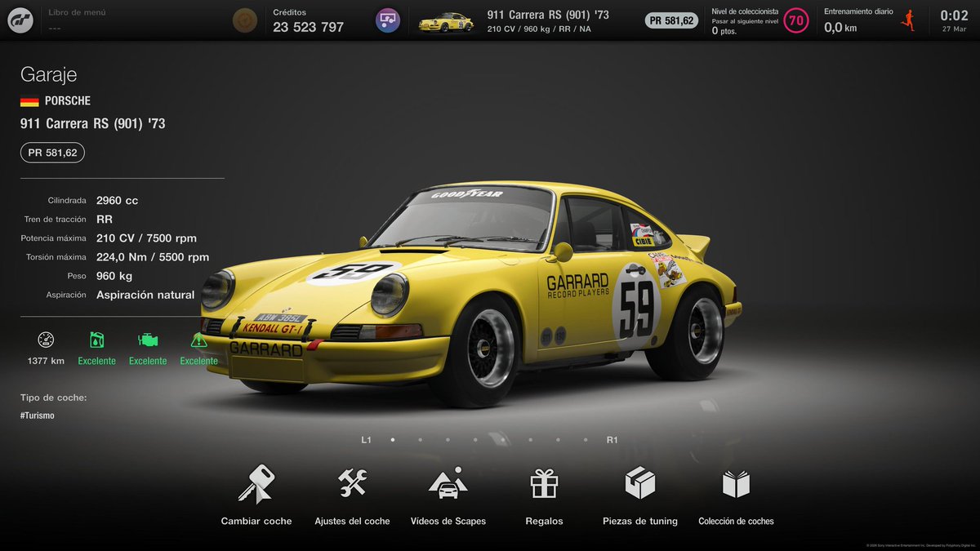Click the car title in the top bar
Image resolution: width=980 pixels, height=551 pixels.
click(x=548, y=15)
